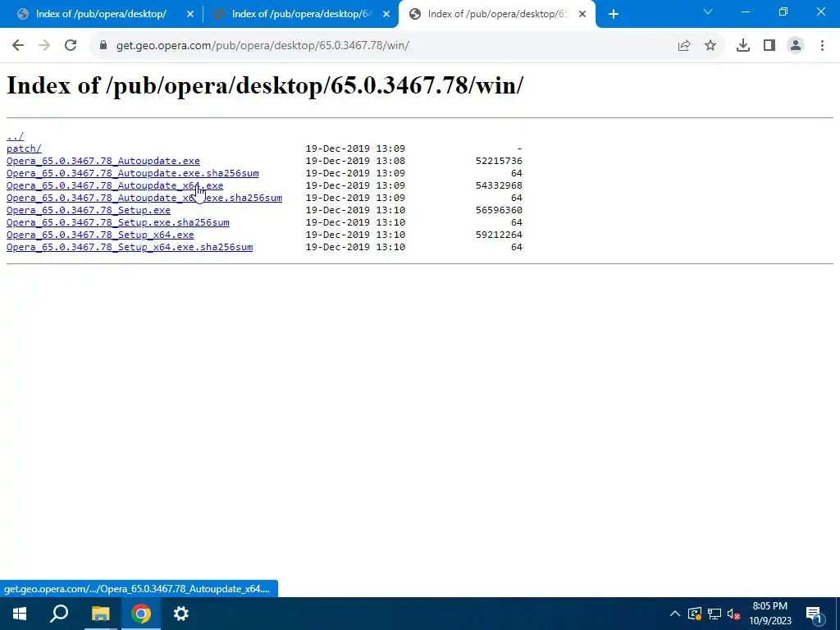Download Opera_65.0.3467.78_Setup.exe
Viewport: 840px width, 630px height.
tap(89, 210)
